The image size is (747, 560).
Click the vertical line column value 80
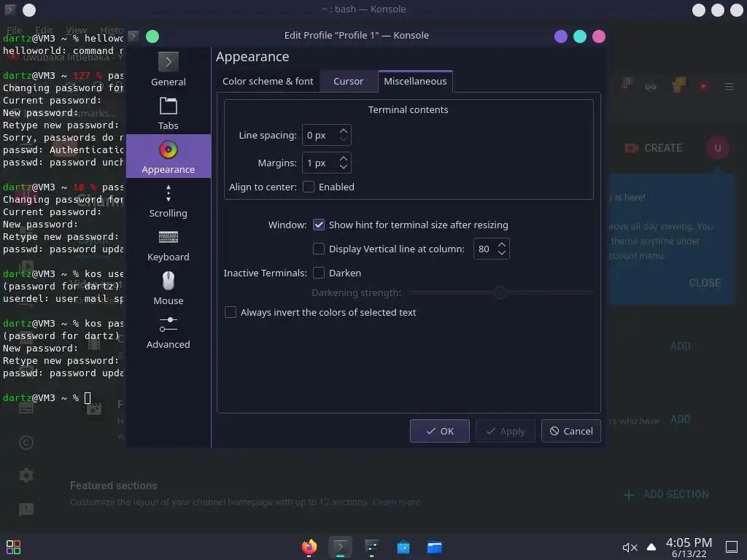pyautogui.click(x=485, y=249)
